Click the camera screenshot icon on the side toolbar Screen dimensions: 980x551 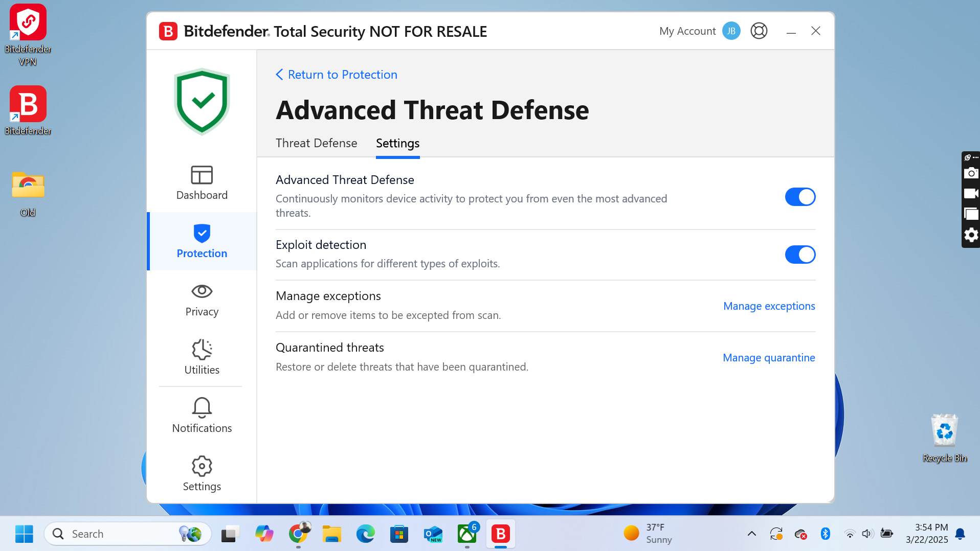coord(971,173)
